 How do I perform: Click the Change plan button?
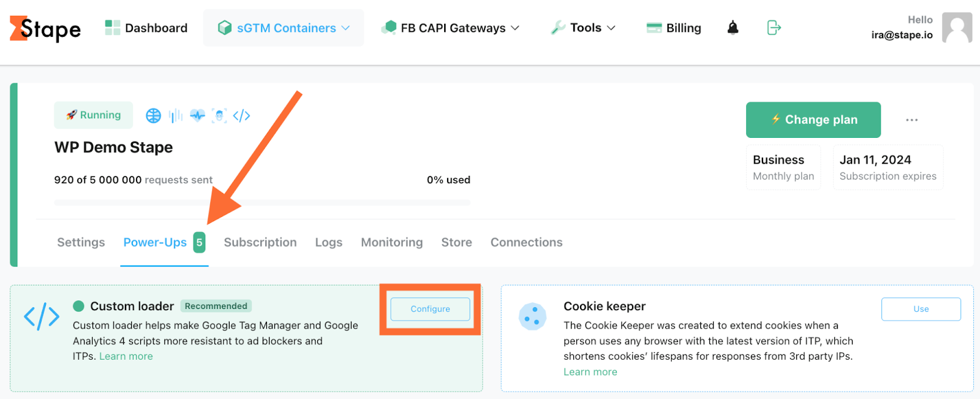click(813, 120)
